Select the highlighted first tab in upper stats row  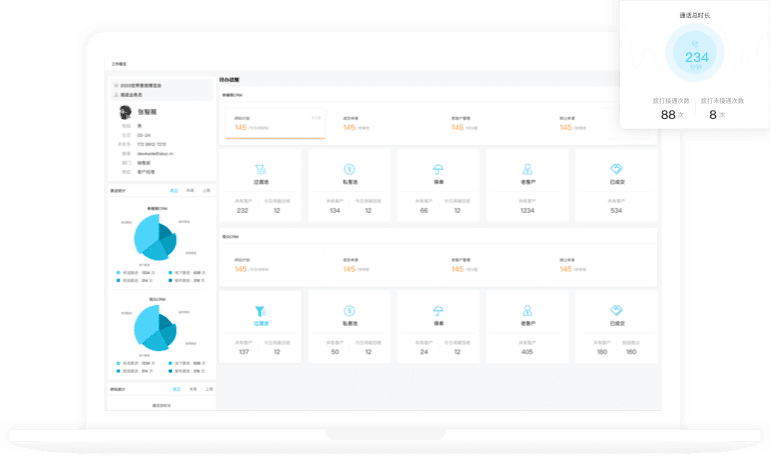click(267, 125)
